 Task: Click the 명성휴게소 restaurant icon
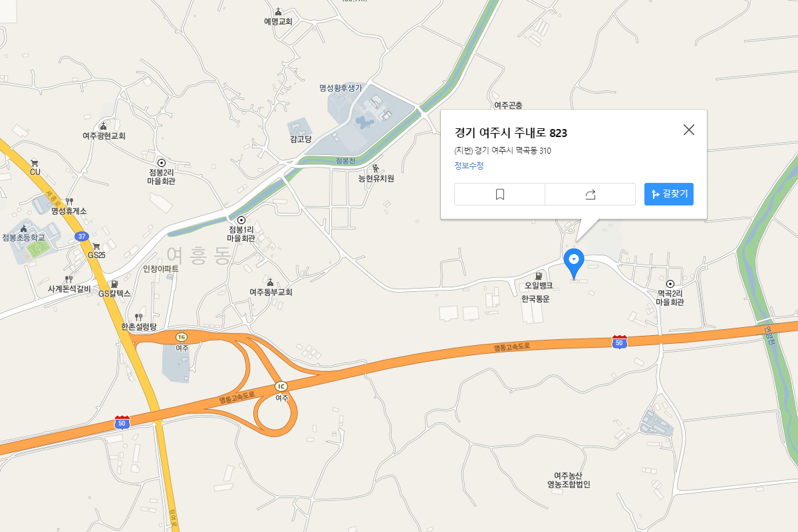pyautogui.click(x=69, y=201)
